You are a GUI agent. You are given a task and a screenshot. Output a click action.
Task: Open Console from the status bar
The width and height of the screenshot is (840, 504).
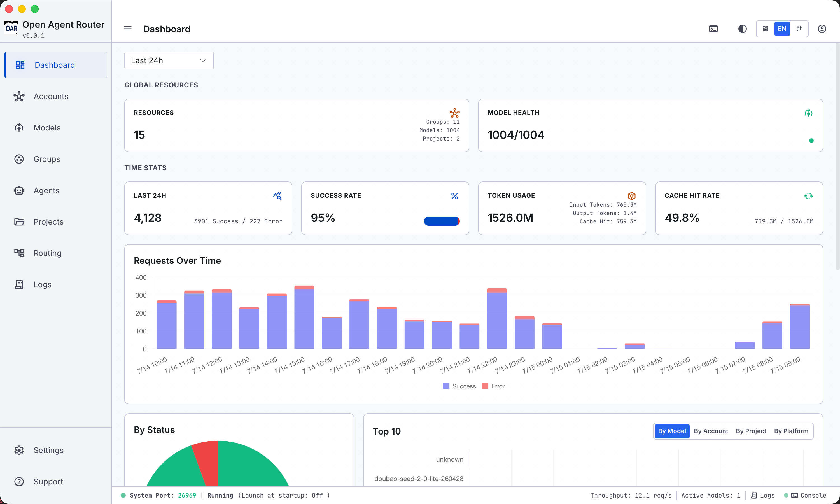tap(809, 496)
